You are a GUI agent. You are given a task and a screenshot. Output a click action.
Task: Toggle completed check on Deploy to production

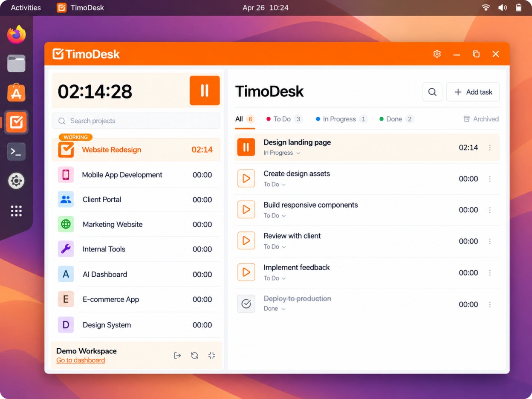pyautogui.click(x=246, y=304)
